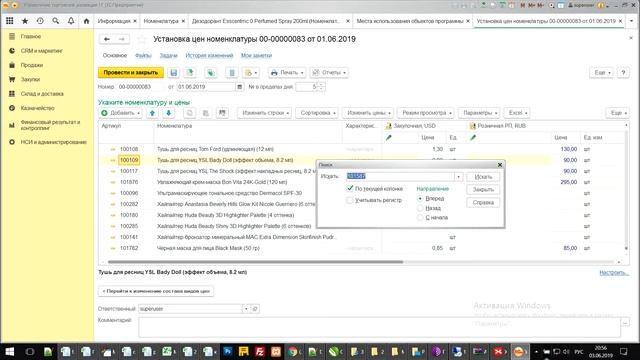Go to home page icon
640x360 pixels.
coord(86,21)
